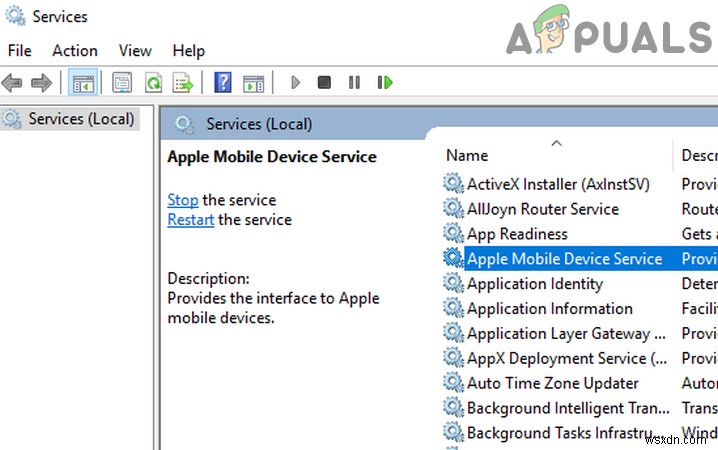Click gear icon beside Background Tasks Infrastructure
Image resolution: width=718 pixels, height=450 pixels.
click(x=453, y=432)
